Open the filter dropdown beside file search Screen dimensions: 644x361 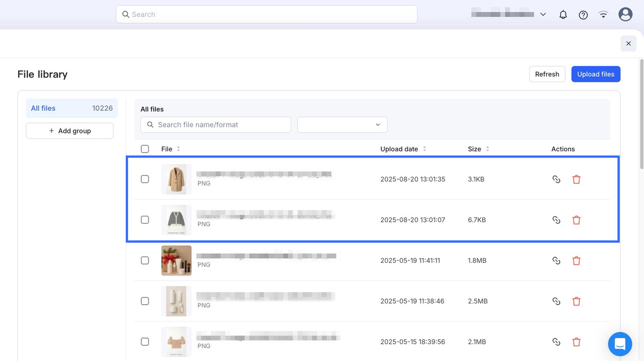tap(342, 125)
